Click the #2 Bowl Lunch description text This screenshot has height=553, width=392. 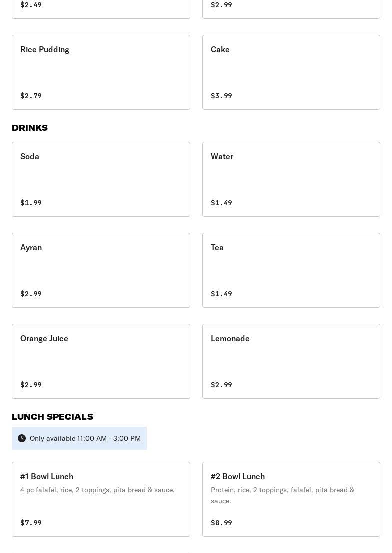point(282,495)
